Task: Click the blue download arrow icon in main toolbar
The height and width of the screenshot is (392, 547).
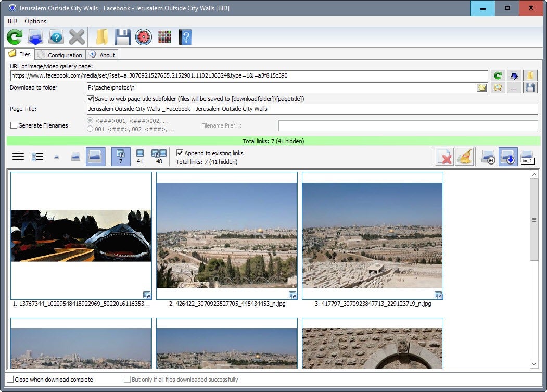Action: (35, 37)
